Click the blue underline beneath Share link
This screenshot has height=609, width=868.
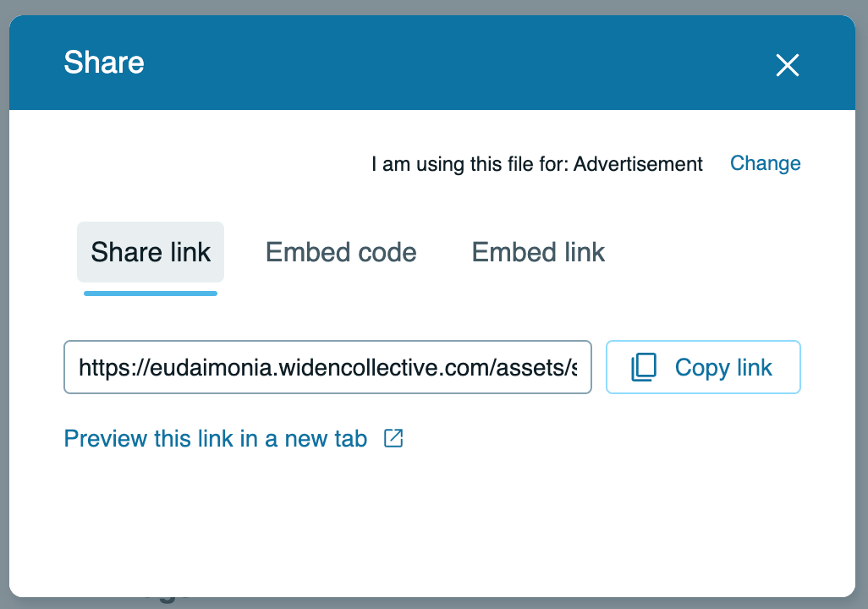click(x=151, y=294)
